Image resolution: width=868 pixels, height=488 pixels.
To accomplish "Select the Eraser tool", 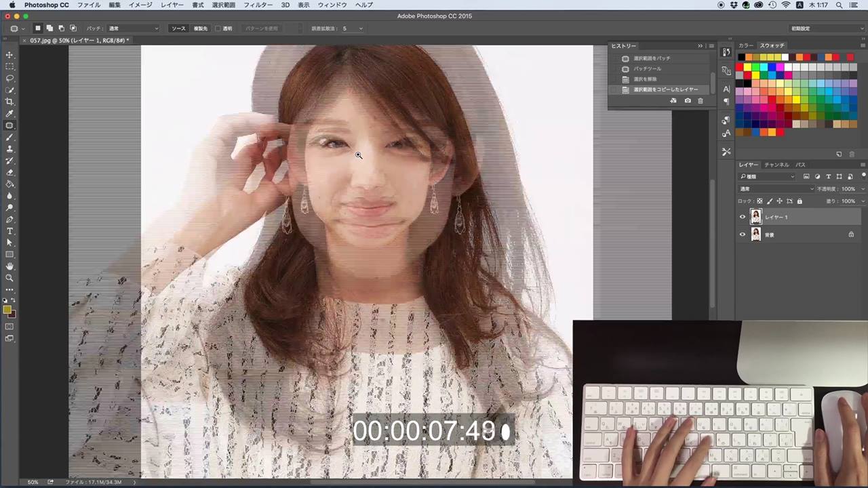I will (9, 172).
